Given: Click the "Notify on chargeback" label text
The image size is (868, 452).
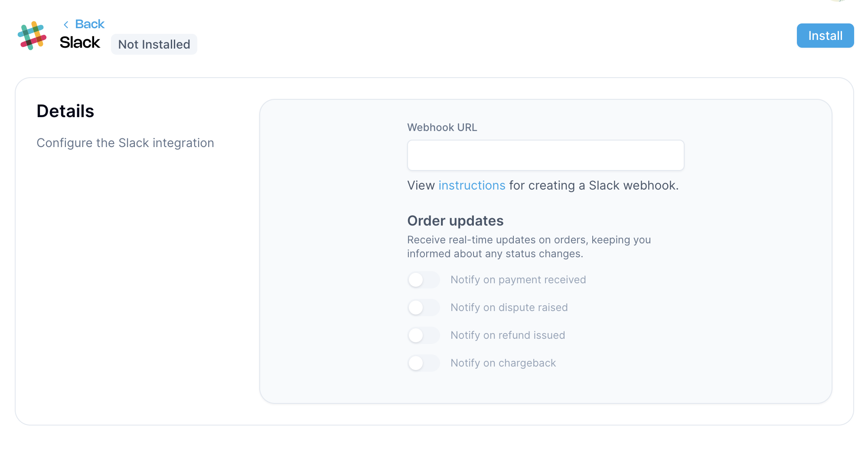Looking at the screenshot, I should point(503,363).
